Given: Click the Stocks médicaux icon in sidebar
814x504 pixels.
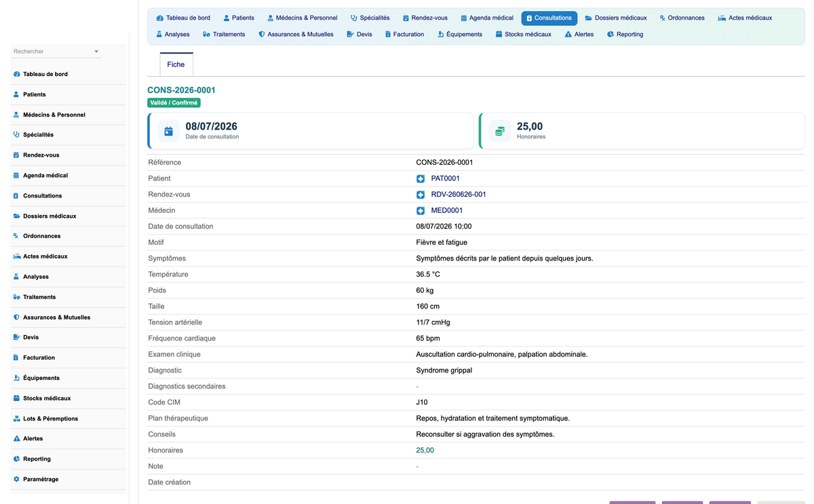Looking at the screenshot, I should click(x=16, y=398).
